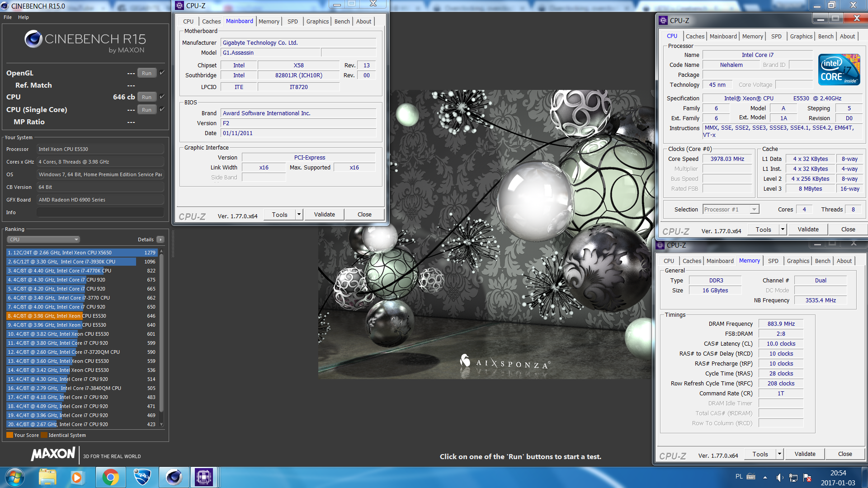
Task: Click the Identical System color swatch
Action: (44, 435)
